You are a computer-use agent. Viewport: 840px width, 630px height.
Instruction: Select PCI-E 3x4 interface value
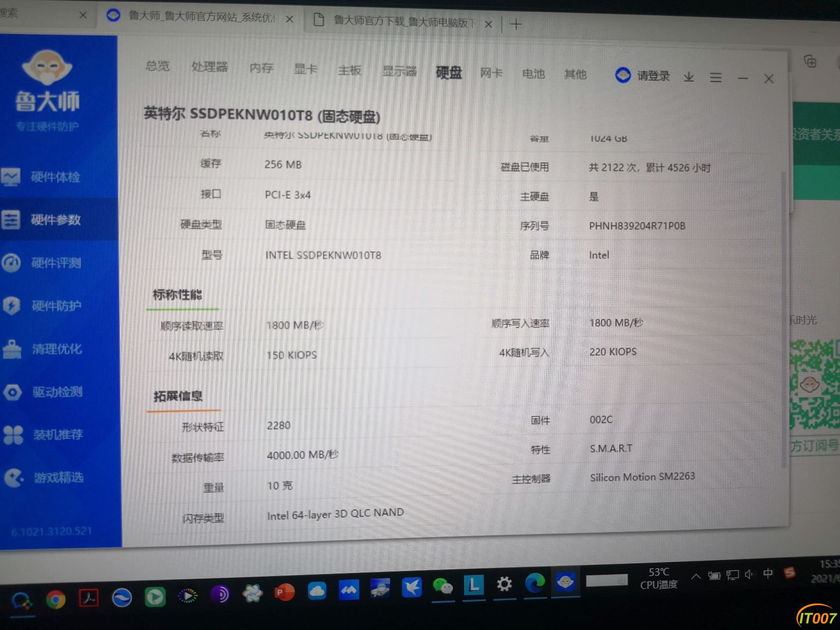tap(288, 195)
